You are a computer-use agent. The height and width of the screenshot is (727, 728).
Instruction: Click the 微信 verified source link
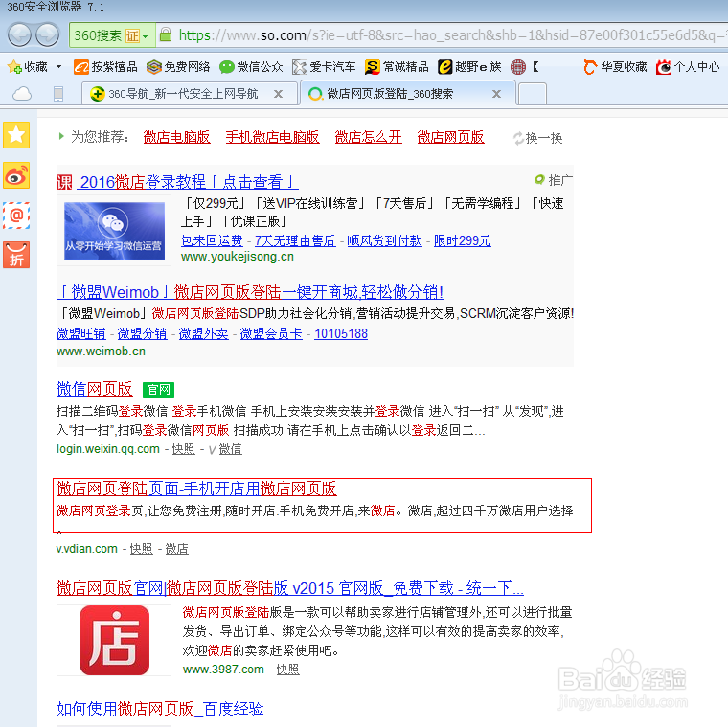pos(230,449)
